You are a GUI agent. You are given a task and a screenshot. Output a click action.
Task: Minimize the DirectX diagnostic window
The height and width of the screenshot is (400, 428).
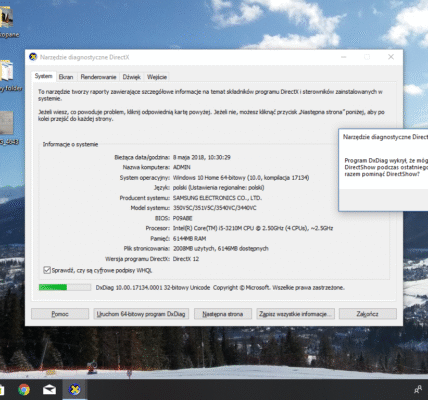(x=344, y=57)
